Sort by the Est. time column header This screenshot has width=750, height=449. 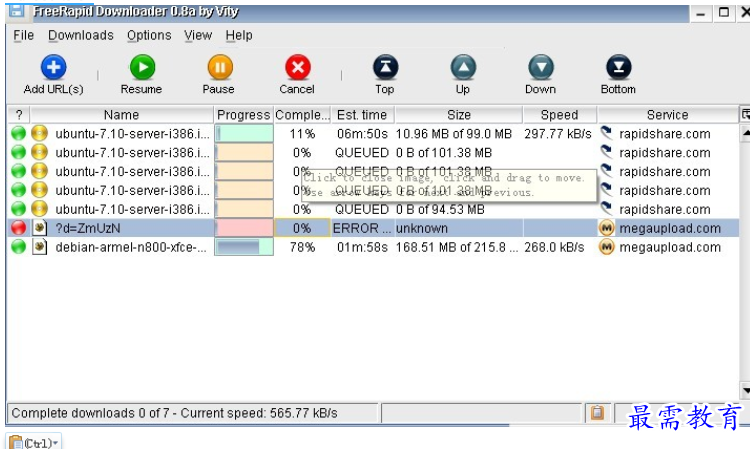(x=362, y=115)
